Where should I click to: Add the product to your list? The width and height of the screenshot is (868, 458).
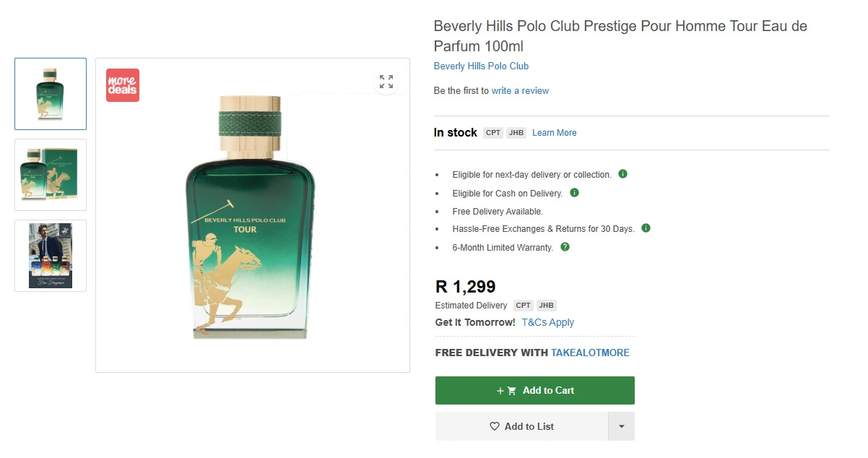[521, 426]
